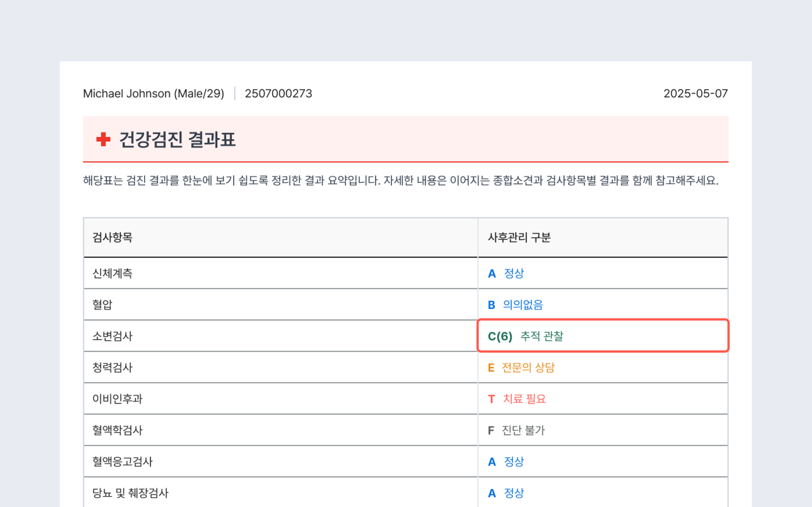812x507 pixels.
Task: Click the highlighted C(6) 추적 관찰 cell
Action: pos(526,336)
